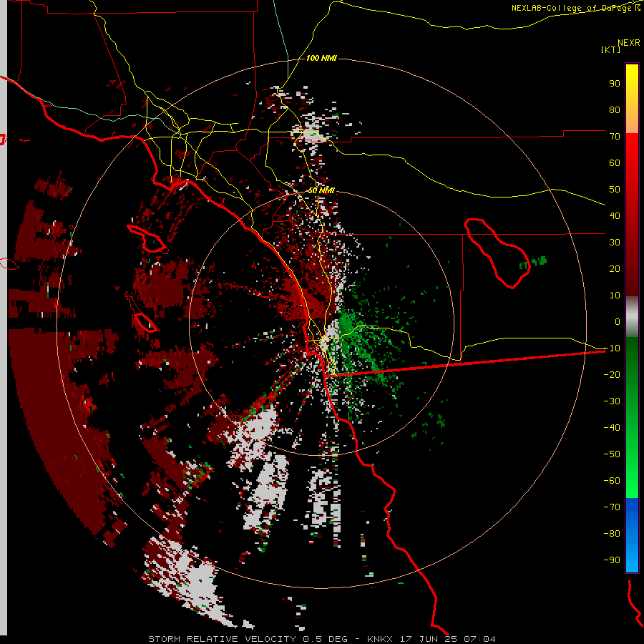This screenshot has height=644, width=644.
Task: Click the -50 value on the velocity scale
Action: pos(612,454)
